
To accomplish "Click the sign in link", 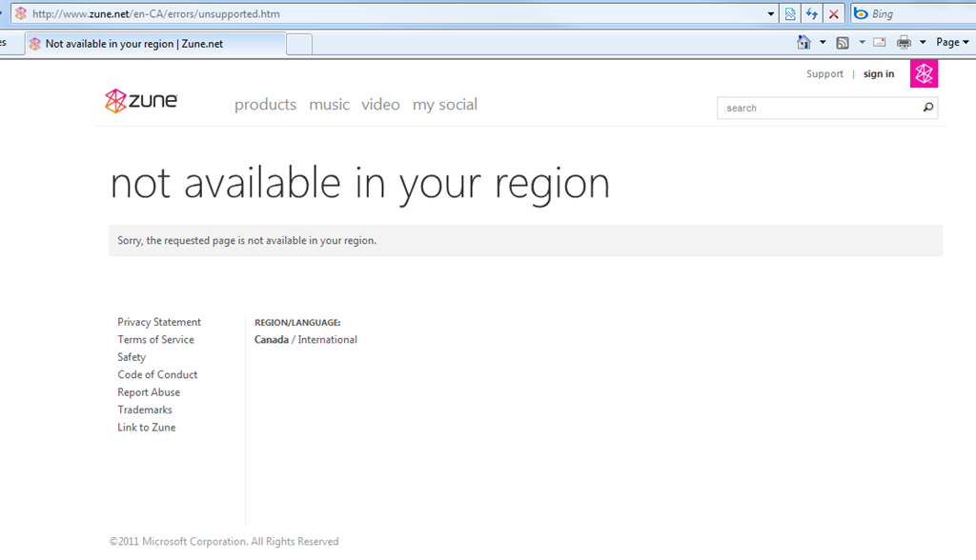I will (x=878, y=73).
